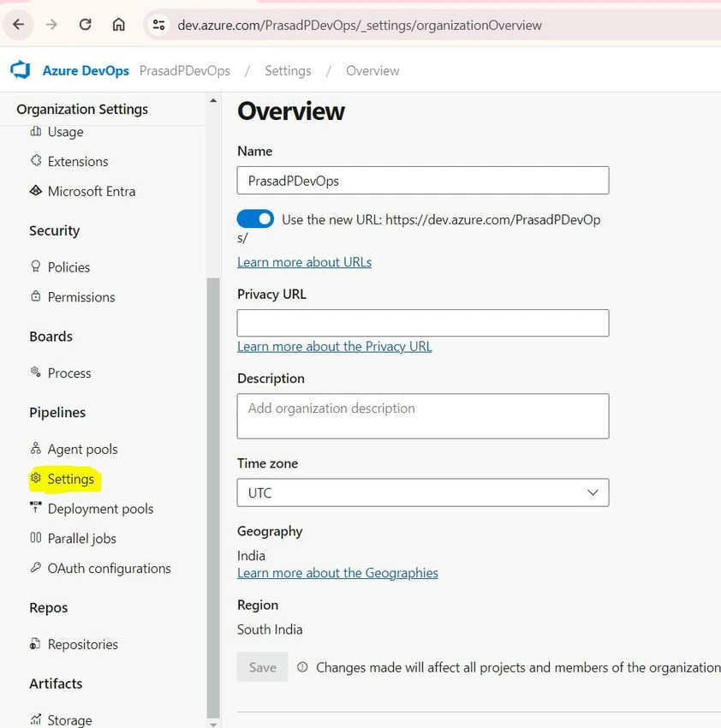Click the Deployment pools icon
This screenshot has width=721, height=728.
coord(36,507)
